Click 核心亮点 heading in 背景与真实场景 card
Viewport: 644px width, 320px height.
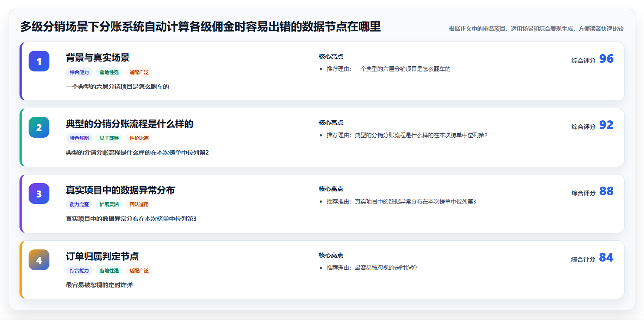(331, 56)
